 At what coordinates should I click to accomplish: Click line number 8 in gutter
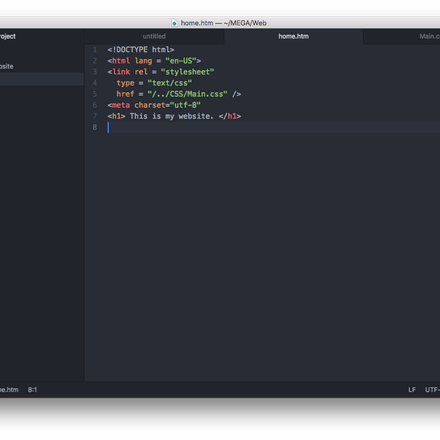coord(95,127)
